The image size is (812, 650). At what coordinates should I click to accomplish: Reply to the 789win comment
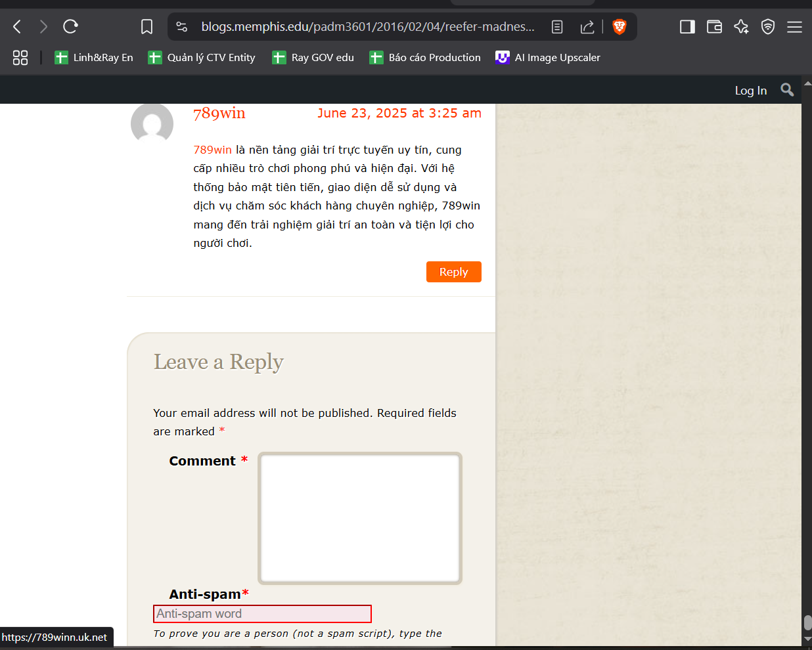tap(454, 272)
